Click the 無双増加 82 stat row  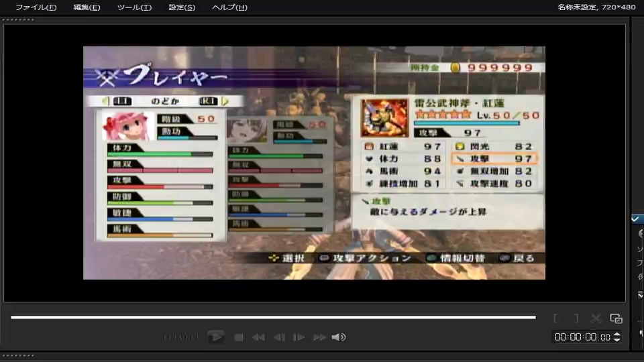[494, 171]
